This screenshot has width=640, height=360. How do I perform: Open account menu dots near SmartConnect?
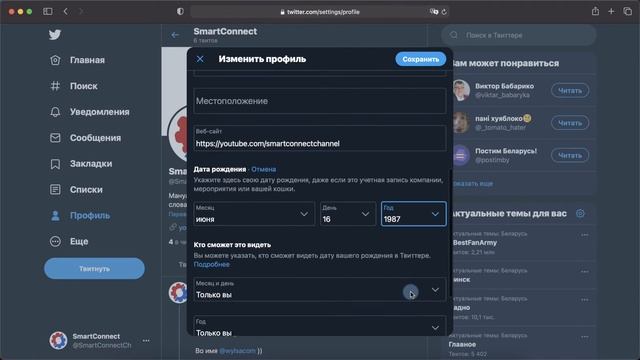click(x=146, y=340)
